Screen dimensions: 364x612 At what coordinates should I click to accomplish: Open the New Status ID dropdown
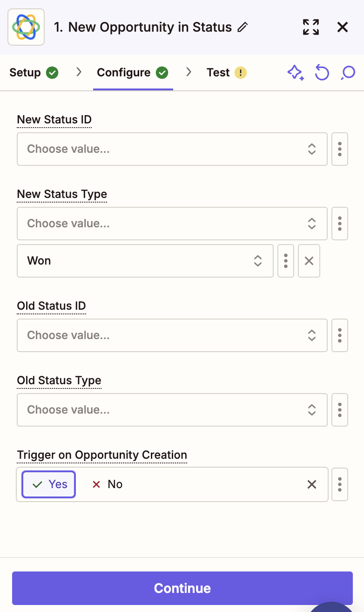click(172, 149)
